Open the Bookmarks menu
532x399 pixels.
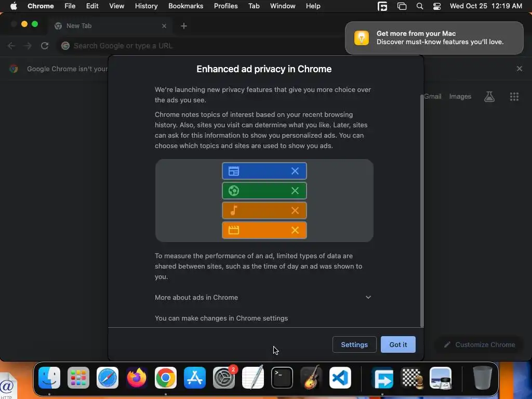click(185, 6)
